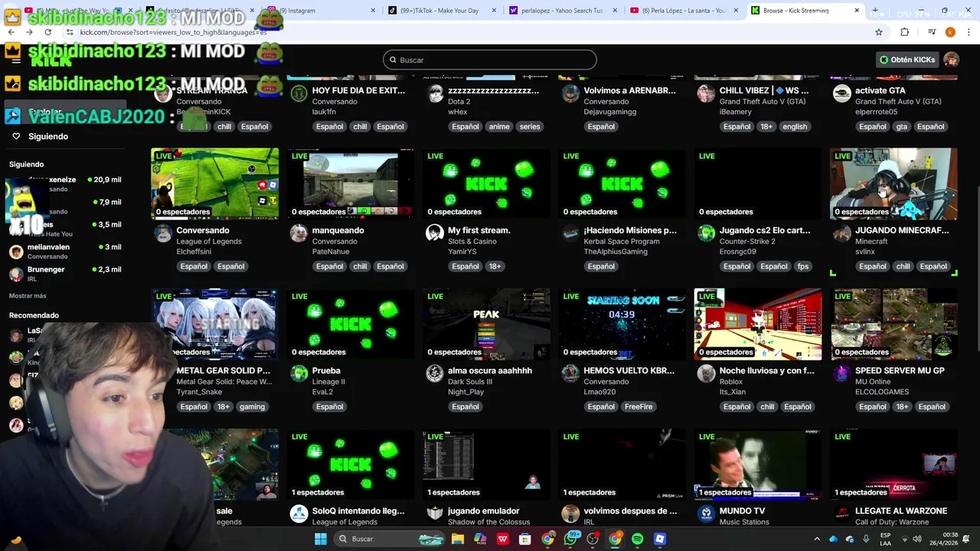This screenshot has height=551, width=980.
Task: Click the gaming tag under METAL GEAR SOLID
Action: click(252, 406)
